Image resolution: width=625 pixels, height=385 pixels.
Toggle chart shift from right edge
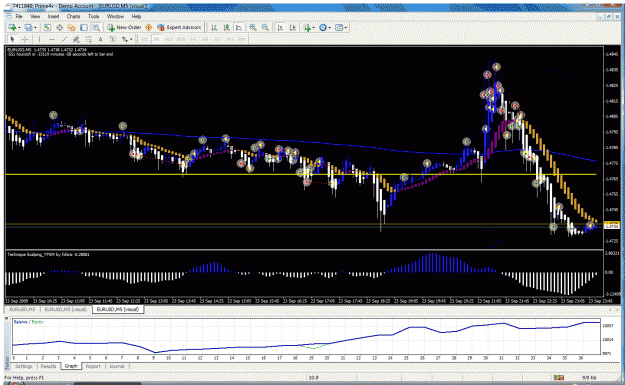(x=293, y=28)
